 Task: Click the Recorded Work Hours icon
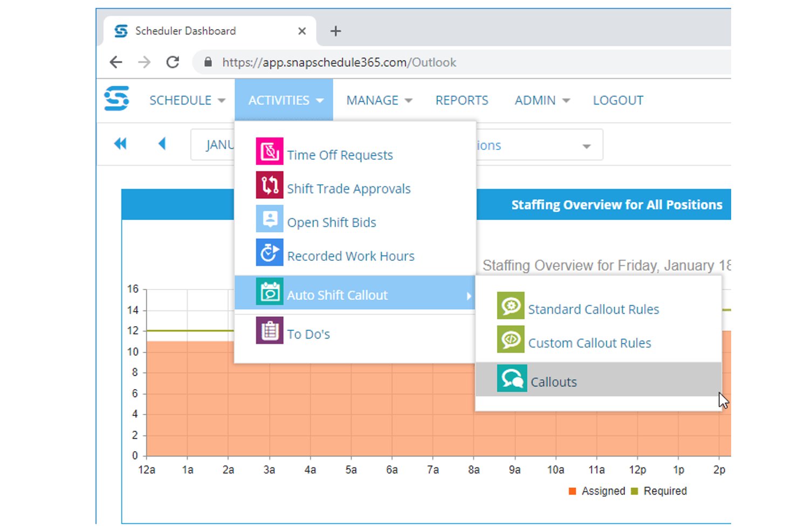269,252
